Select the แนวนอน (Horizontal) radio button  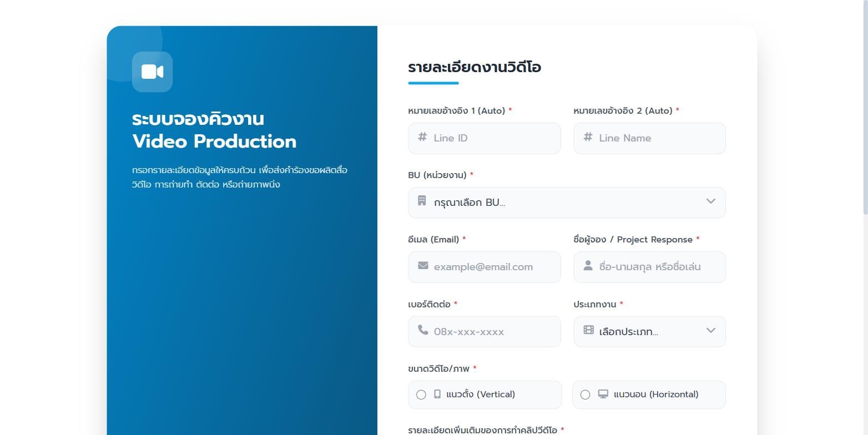[x=585, y=394]
